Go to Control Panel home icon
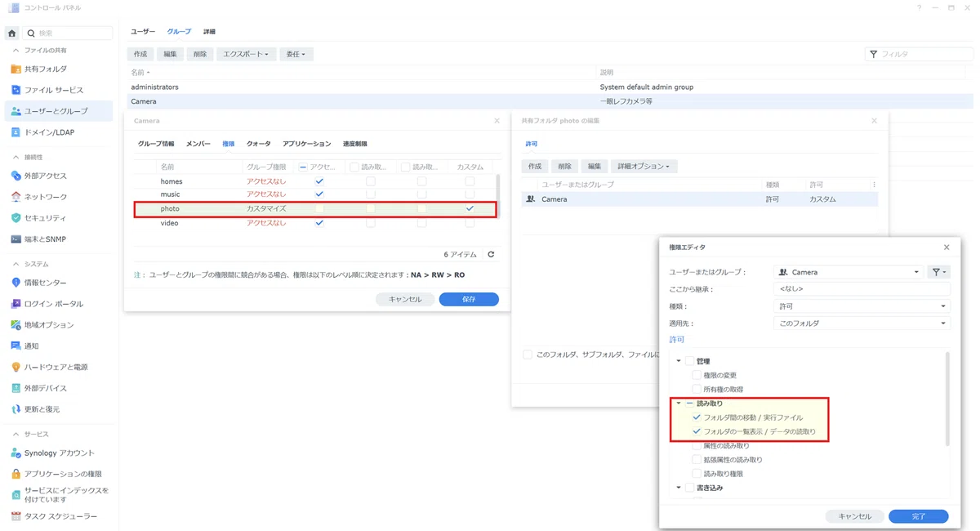980x531 pixels. pyautogui.click(x=11, y=33)
